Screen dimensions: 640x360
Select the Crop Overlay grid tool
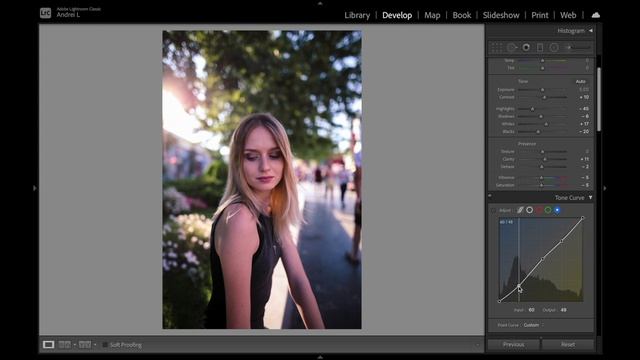496,48
